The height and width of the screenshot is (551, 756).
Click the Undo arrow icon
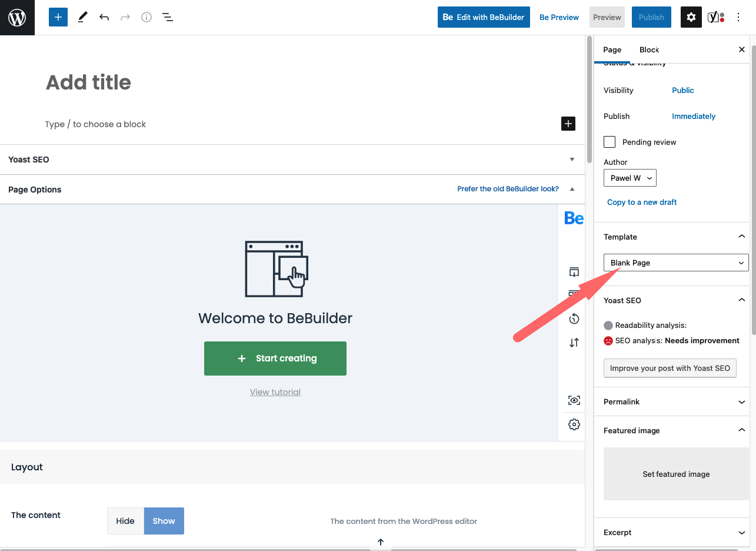tap(104, 17)
